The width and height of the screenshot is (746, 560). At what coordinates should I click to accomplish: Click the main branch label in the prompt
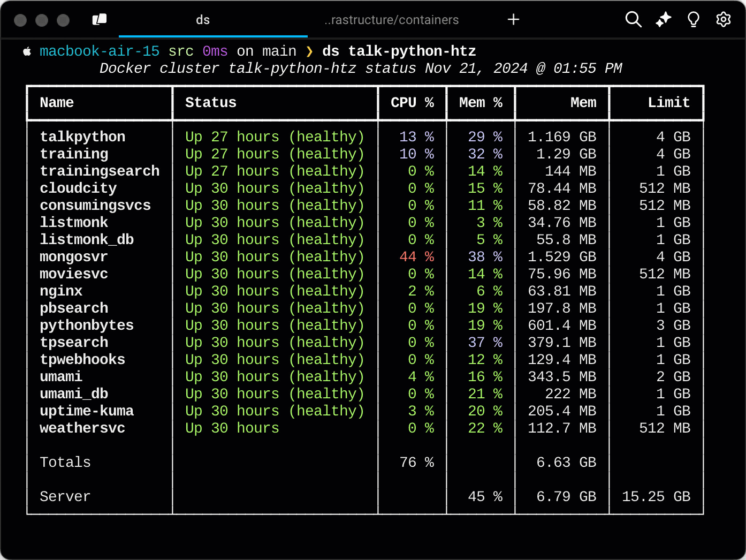tap(279, 51)
